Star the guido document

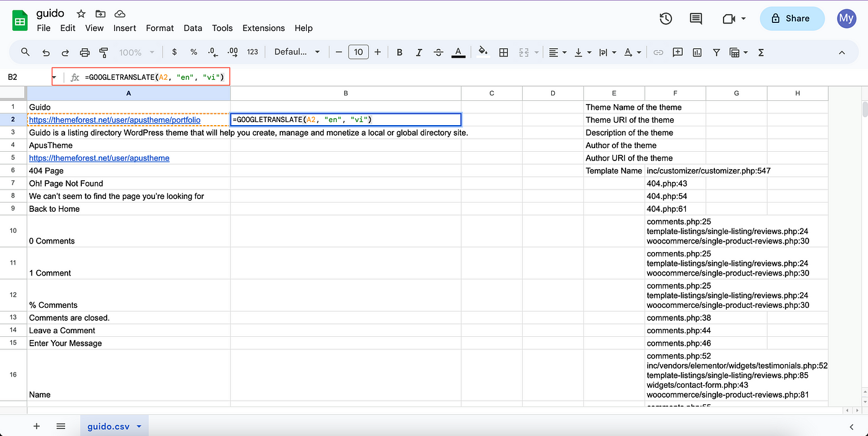click(81, 14)
